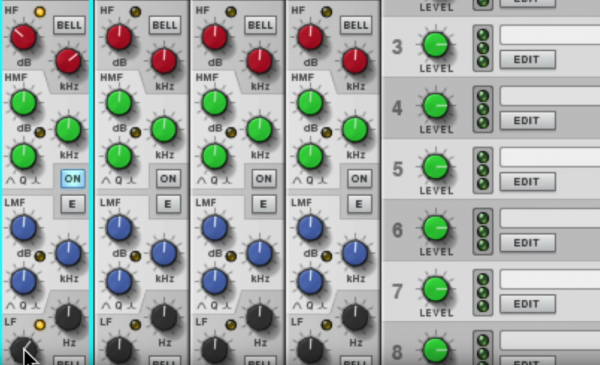Toggle the HF BELL button in third channel
The image size is (600, 365).
pyautogui.click(x=261, y=26)
